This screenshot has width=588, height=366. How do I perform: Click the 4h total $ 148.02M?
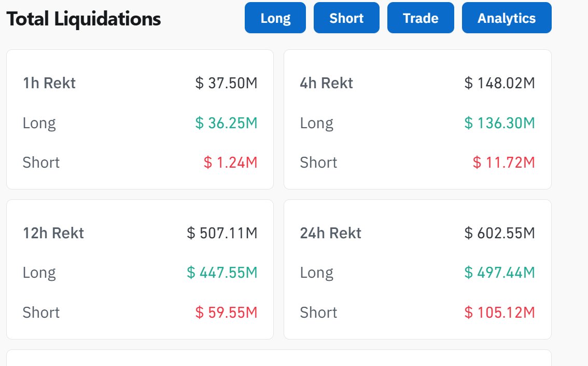point(499,83)
